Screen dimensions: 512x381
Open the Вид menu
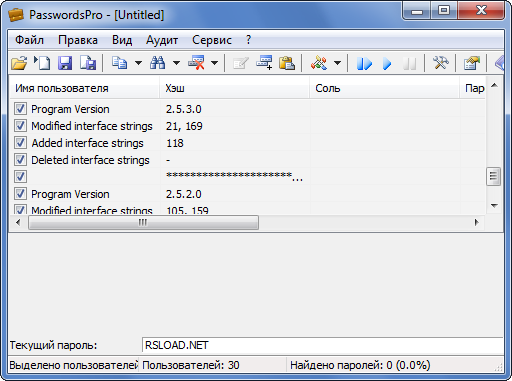pyautogui.click(x=122, y=40)
